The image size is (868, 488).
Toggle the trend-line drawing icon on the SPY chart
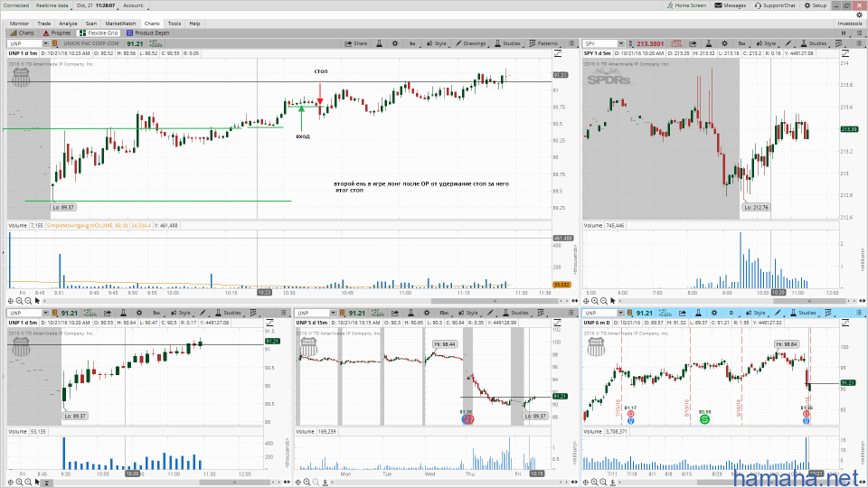[x=845, y=53]
